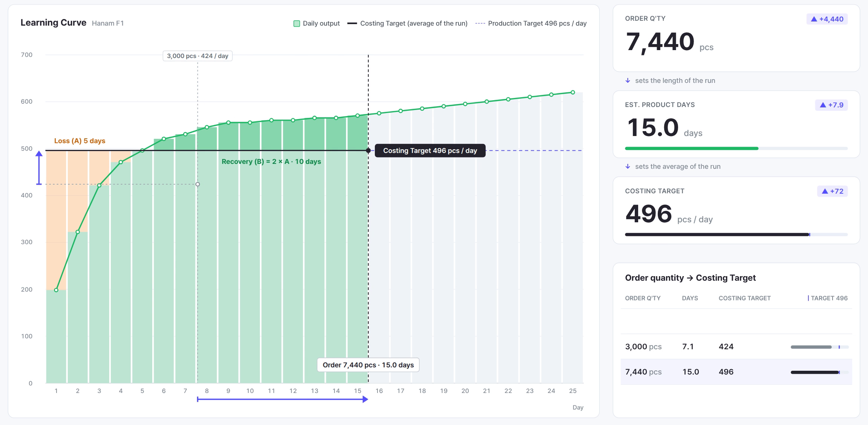This screenshot has height=425, width=868.
Task: Click the TARGET 496 column header
Action: [x=828, y=298]
